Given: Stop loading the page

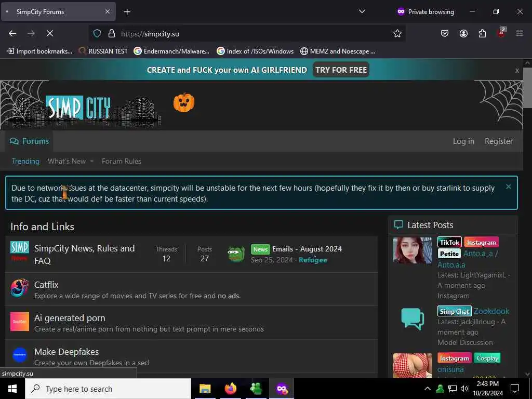Looking at the screenshot, I should 49,33.
